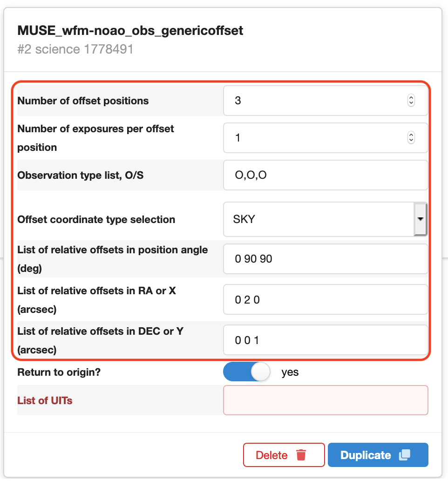Click the Duplicate button
Viewport: 448px width, 487px height.
click(378, 455)
